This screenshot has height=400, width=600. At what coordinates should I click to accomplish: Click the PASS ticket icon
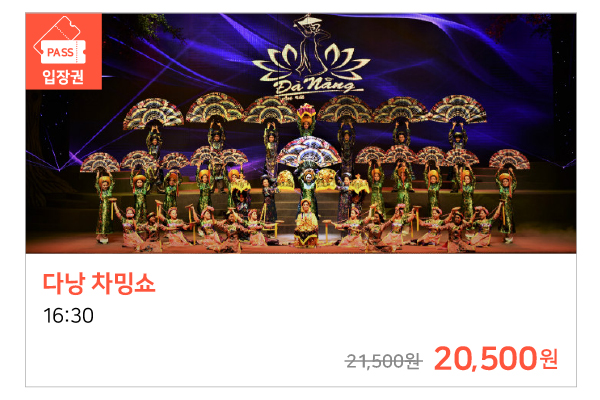coord(61,41)
